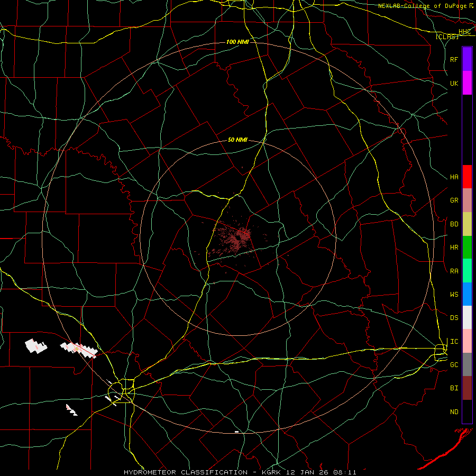Click the DS legend label
Viewport: 476px width, 476px height.
tap(454, 318)
